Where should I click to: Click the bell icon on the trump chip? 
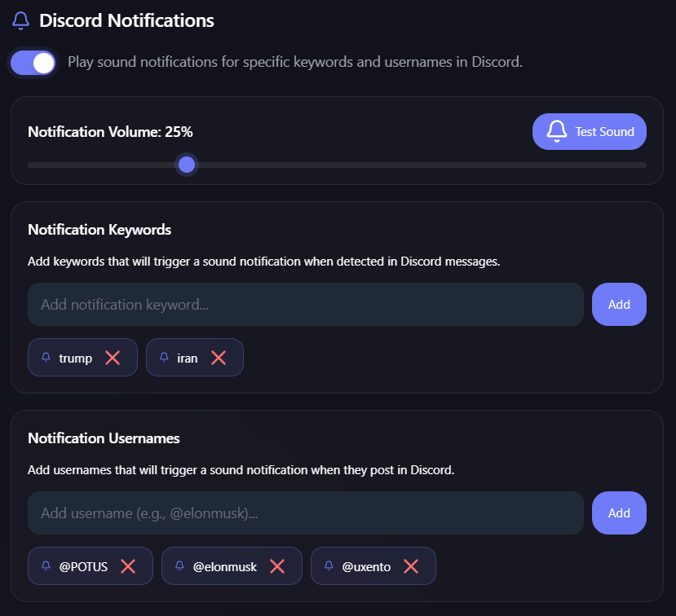46,358
